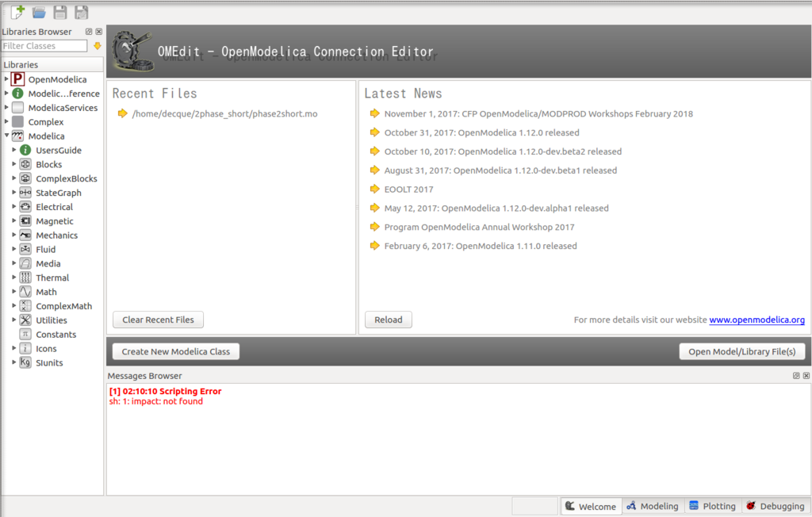
Task: Click the New Modelica Class toolbar icon
Action: click(x=17, y=12)
